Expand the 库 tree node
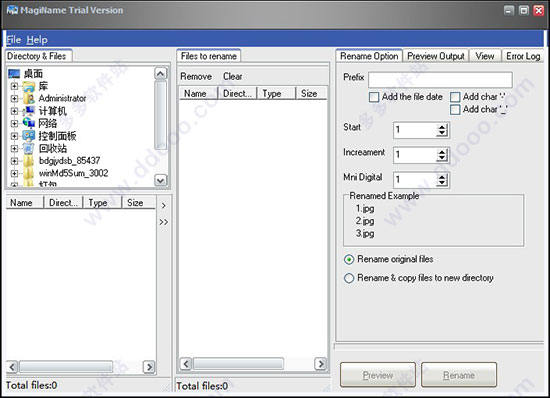Screen dimensions: 550x398 coord(14,86)
